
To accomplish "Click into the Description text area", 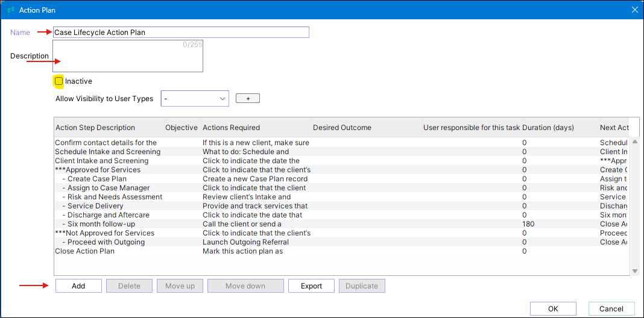I will (128, 56).
